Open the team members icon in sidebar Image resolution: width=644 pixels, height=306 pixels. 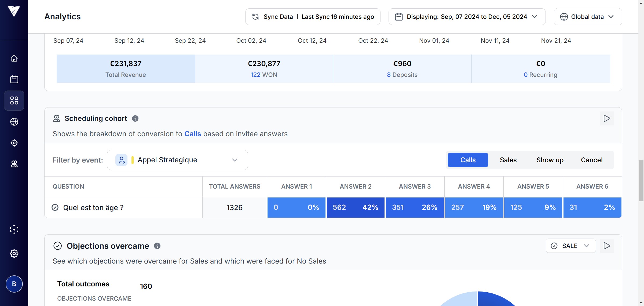pos(14,164)
